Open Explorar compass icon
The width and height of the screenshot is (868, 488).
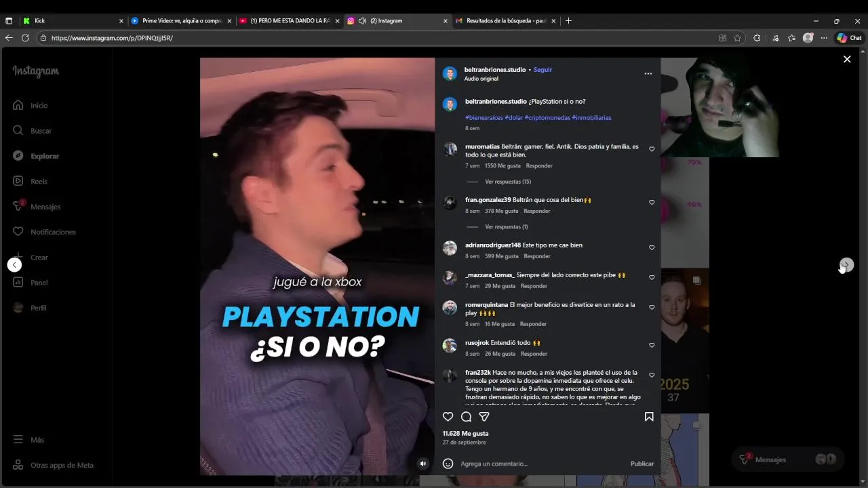click(x=18, y=156)
